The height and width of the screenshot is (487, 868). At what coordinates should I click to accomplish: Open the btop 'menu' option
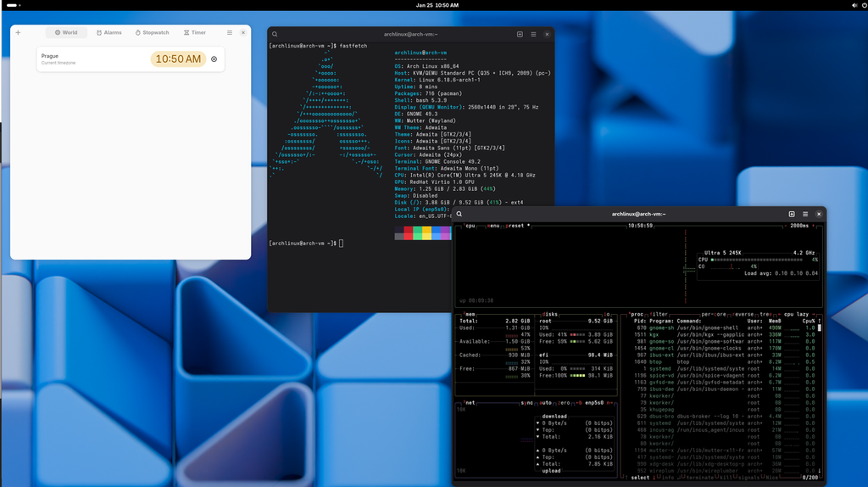(492, 226)
